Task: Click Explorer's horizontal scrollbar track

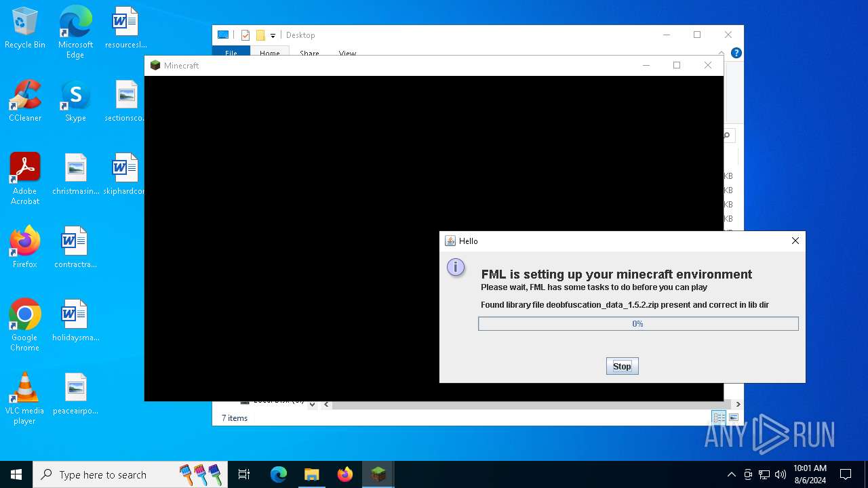Action: (x=532, y=405)
